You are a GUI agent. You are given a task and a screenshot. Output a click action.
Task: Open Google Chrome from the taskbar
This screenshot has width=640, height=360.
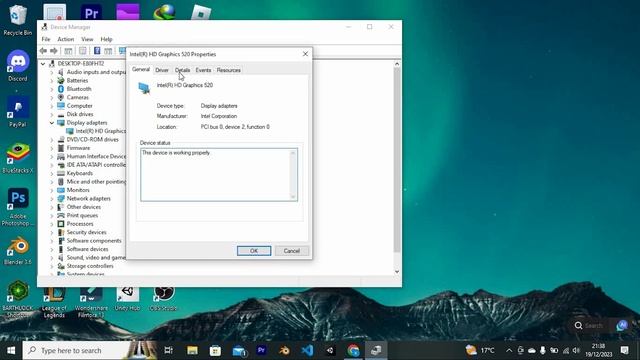click(353, 350)
